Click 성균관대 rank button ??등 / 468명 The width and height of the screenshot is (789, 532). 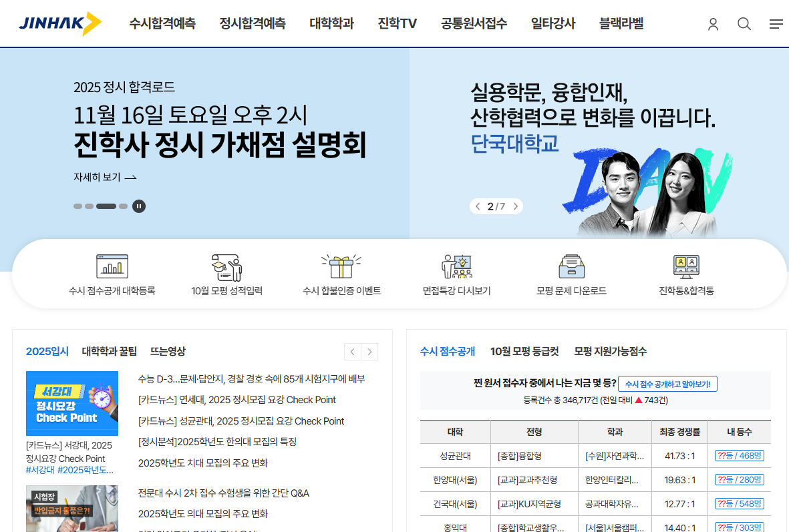[739, 455]
